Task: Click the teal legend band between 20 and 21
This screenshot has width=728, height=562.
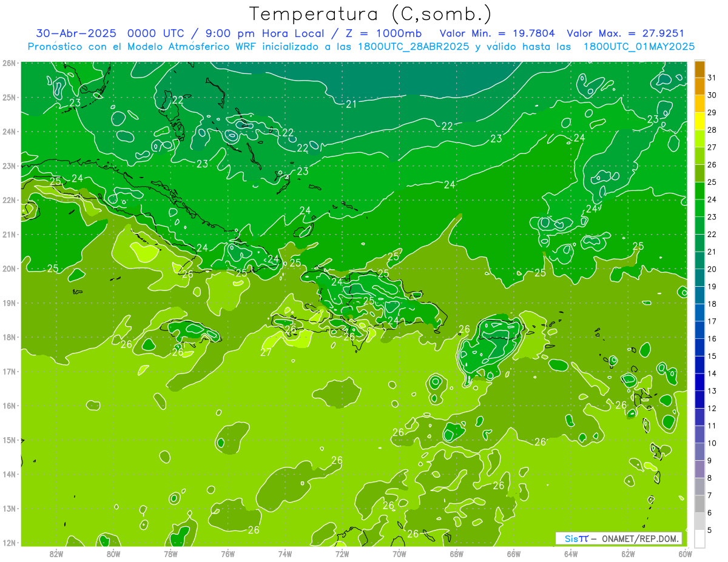Action: point(699,261)
